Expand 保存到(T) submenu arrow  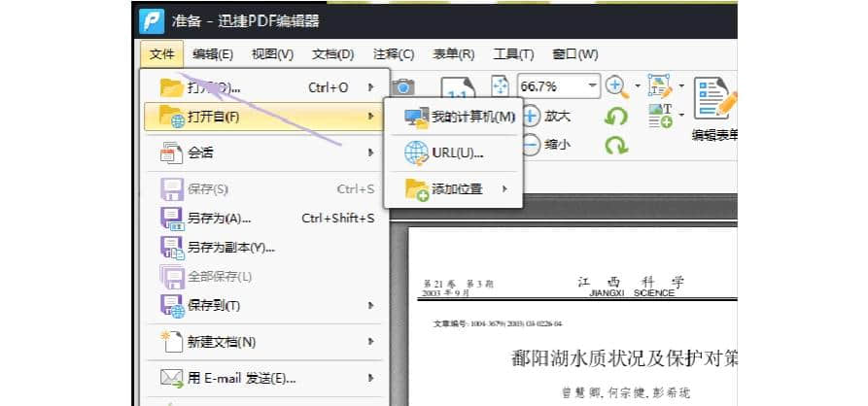pos(371,305)
